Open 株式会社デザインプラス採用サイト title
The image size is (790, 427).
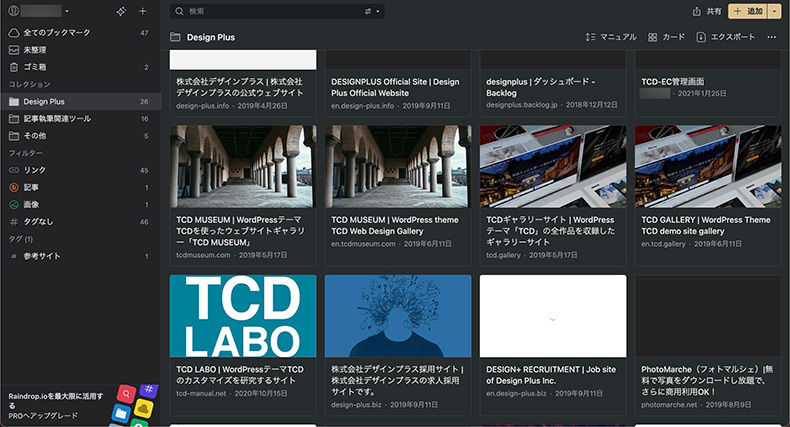click(397, 381)
